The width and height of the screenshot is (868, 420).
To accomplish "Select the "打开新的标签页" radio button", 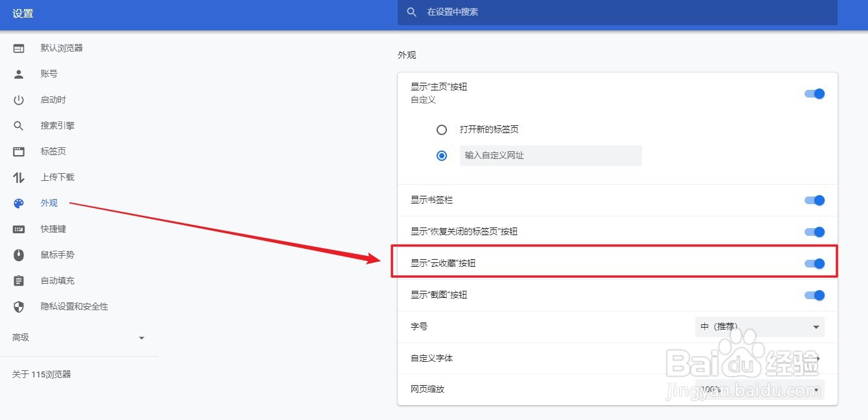I will (442, 130).
